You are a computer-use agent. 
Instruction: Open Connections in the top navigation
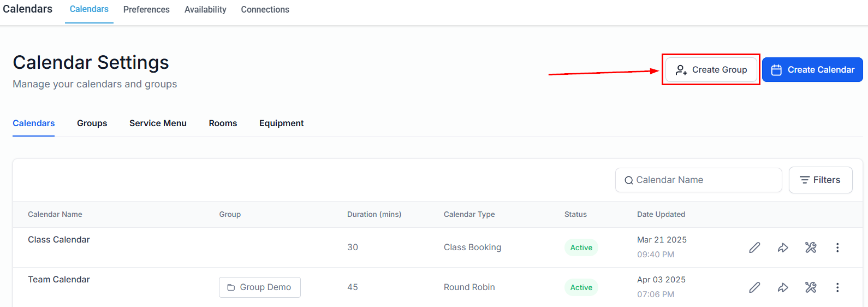[265, 10]
